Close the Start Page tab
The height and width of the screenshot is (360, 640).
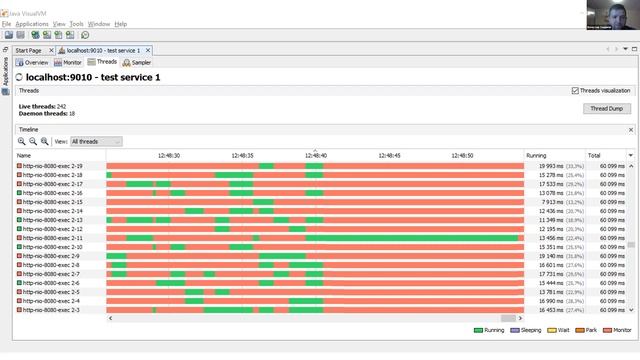point(51,50)
